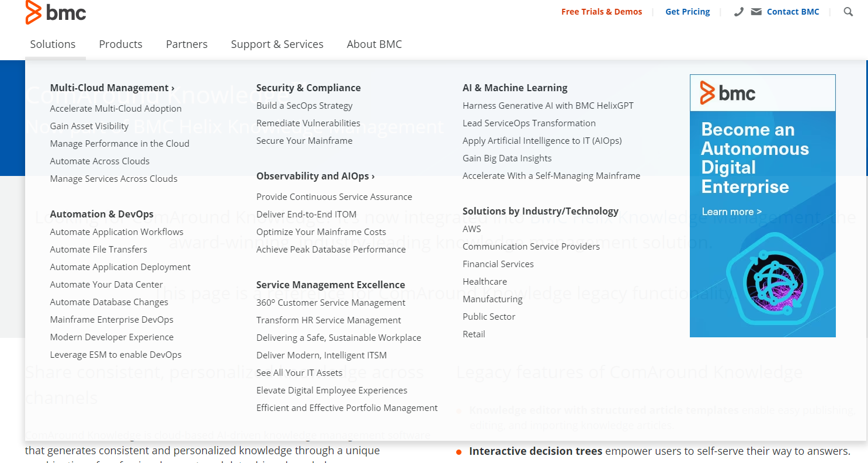Select the About BMC menu
Viewport: 868px width, 463px height.
(x=374, y=44)
